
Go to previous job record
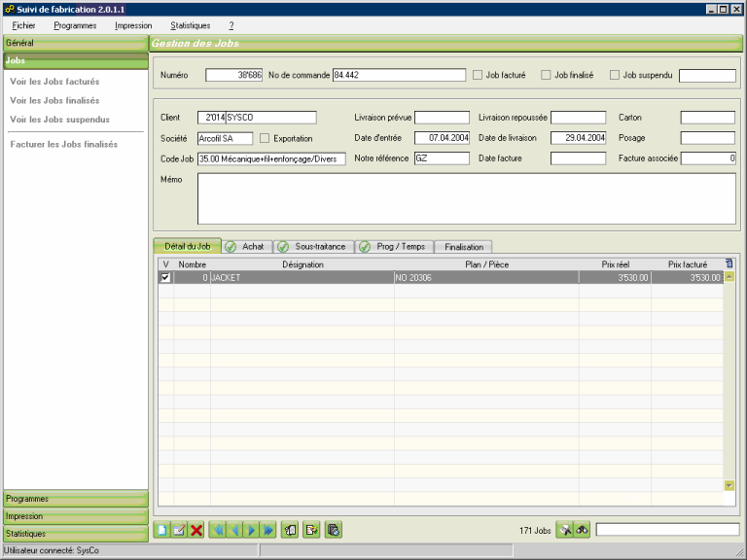(x=234, y=530)
